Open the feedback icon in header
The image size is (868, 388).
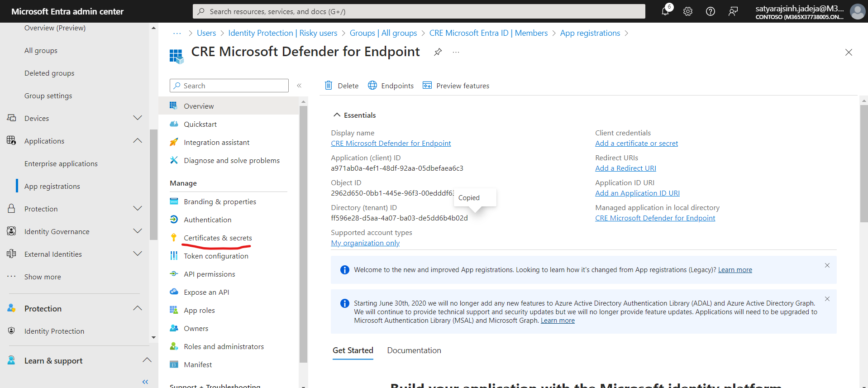[x=733, y=11]
